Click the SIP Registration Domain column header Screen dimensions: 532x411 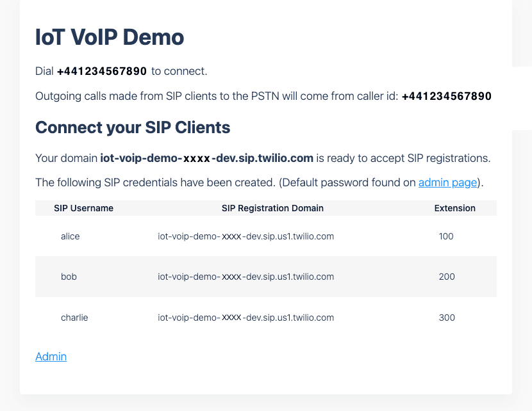pyautogui.click(x=272, y=208)
